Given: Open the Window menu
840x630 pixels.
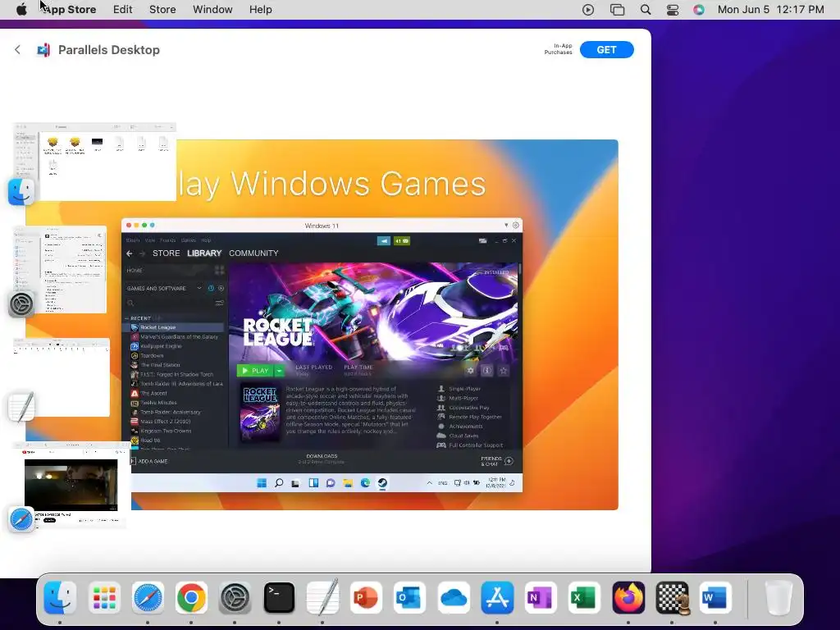Looking at the screenshot, I should point(212,10).
